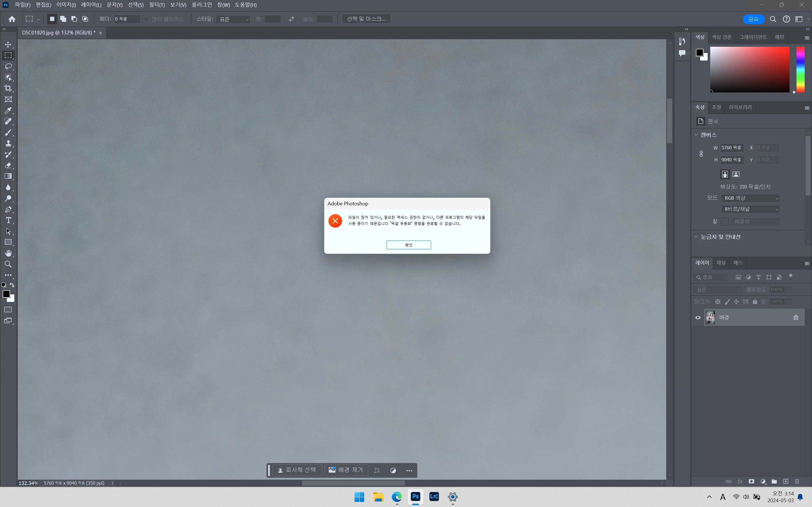Toggle the canvas width-height link icon
This screenshot has width=812, height=507.
[x=701, y=154]
